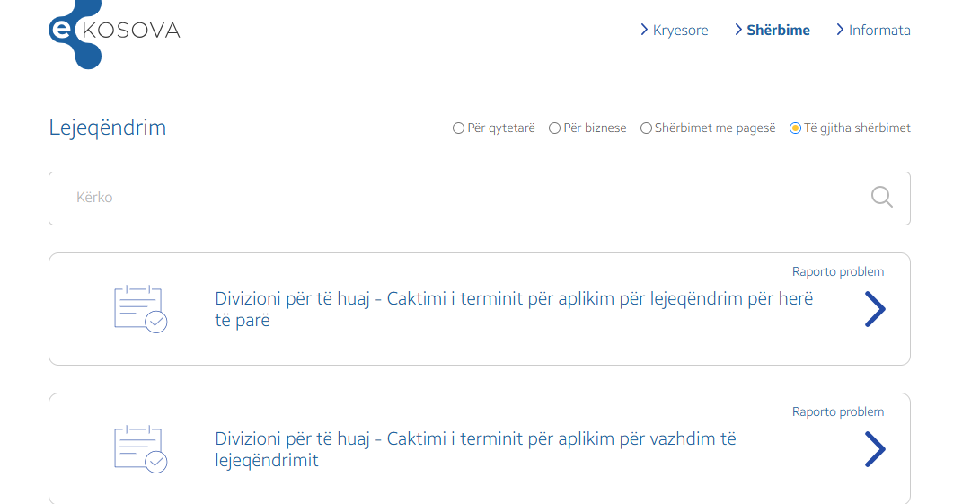This screenshot has height=504, width=980.
Task: Select the Të gjitha shërbimet radio option
Action: [795, 128]
